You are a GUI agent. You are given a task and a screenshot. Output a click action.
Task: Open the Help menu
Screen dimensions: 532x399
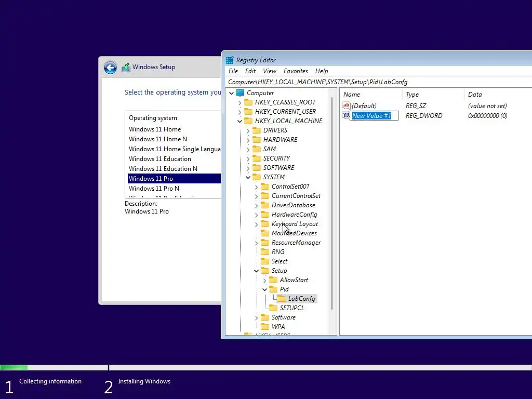(322, 71)
